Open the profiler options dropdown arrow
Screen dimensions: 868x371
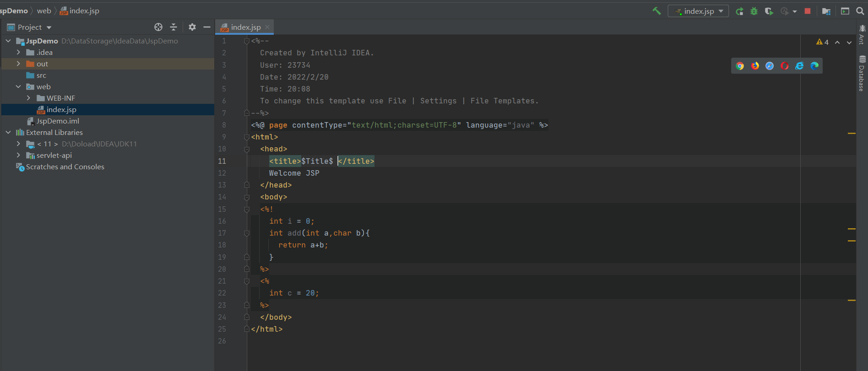point(795,11)
